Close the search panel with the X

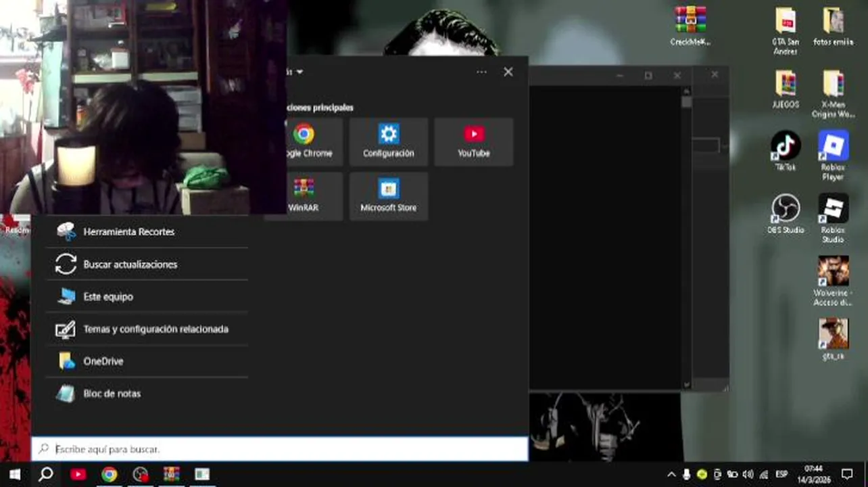[x=508, y=72]
